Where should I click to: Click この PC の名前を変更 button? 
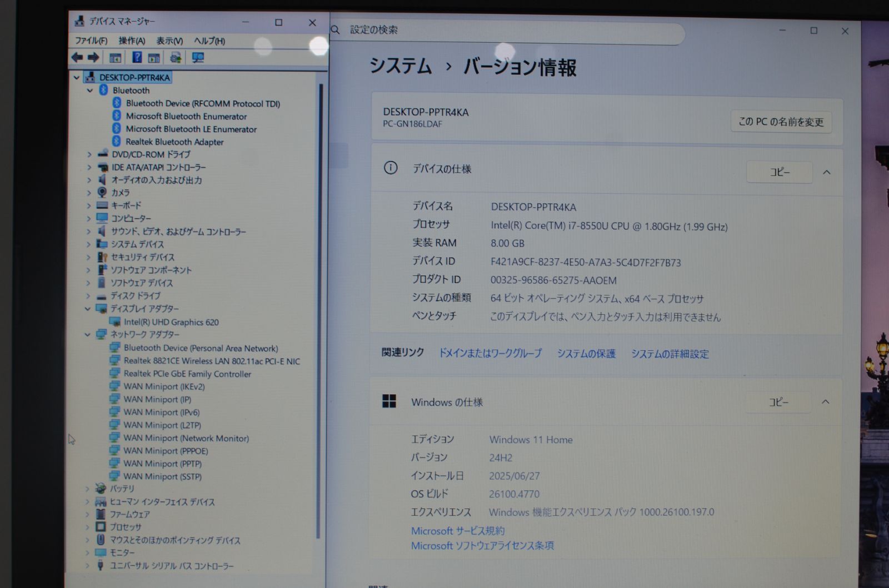pyautogui.click(x=781, y=122)
